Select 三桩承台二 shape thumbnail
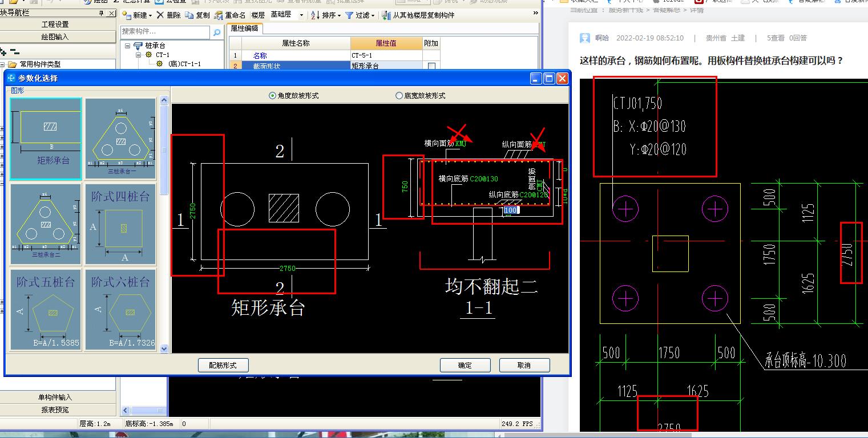 pyautogui.click(x=46, y=224)
